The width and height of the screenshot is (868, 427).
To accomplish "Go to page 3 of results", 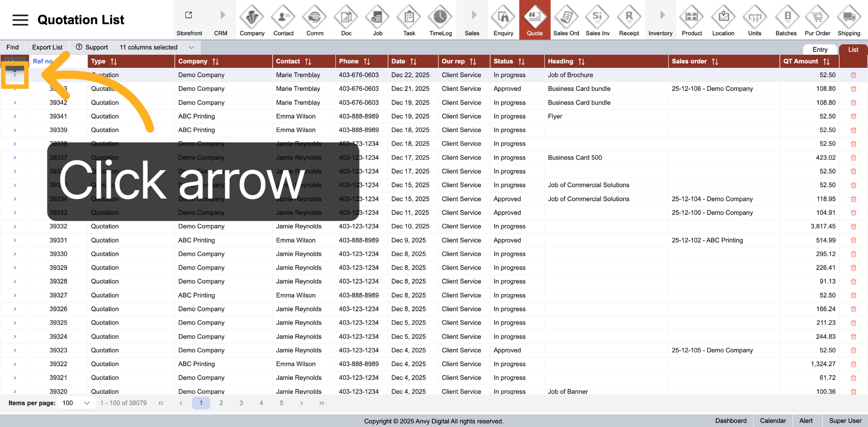I will pos(241,403).
